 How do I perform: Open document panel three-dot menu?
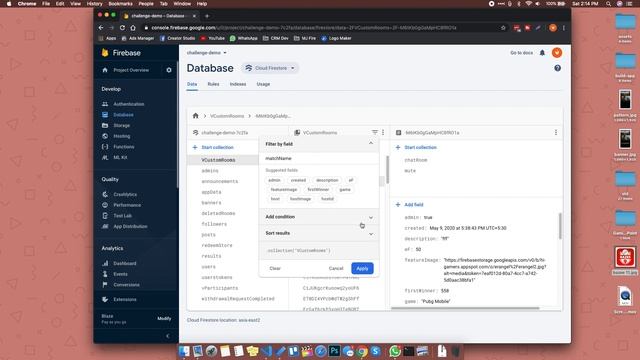pyautogui.click(x=556, y=132)
